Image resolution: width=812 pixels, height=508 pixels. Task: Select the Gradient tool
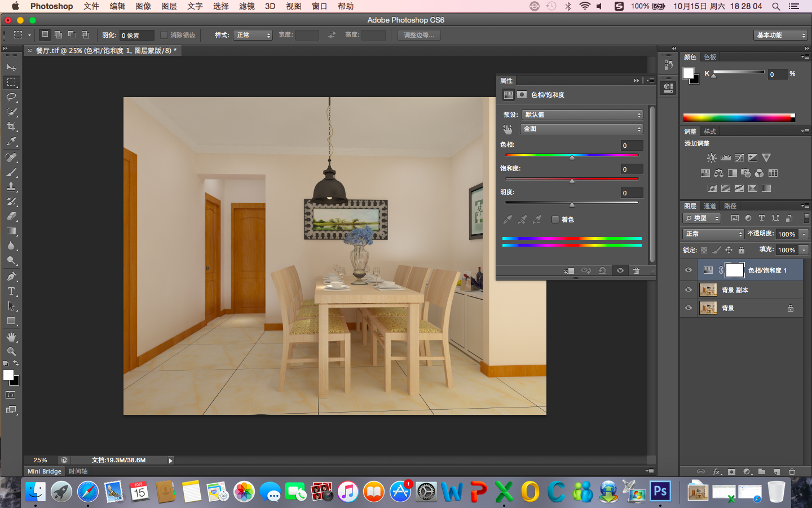pos(11,231)
